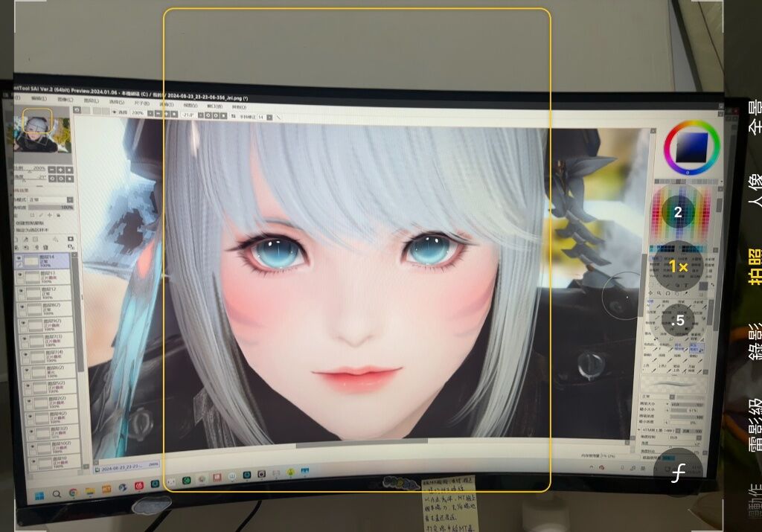Toggle visibility of layer 图层6(2)
The image size is (762, 532).
pos(28,371)
